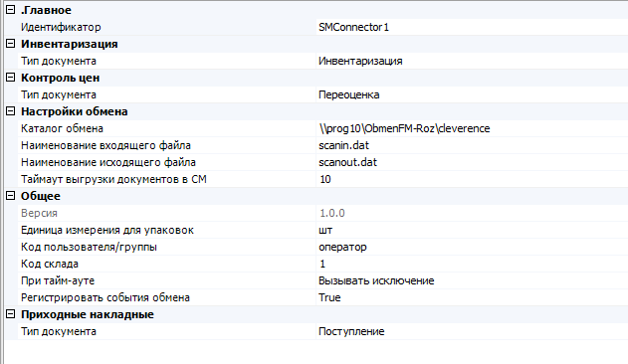Select Таймаут выгрузки документов в СМ label
This screenshot has height=364, width=628.
click(113, 179)
